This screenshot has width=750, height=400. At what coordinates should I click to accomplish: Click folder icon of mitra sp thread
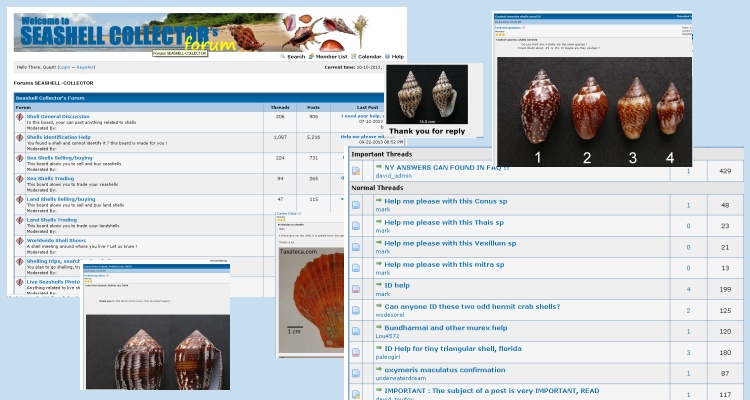click(356, 268)
